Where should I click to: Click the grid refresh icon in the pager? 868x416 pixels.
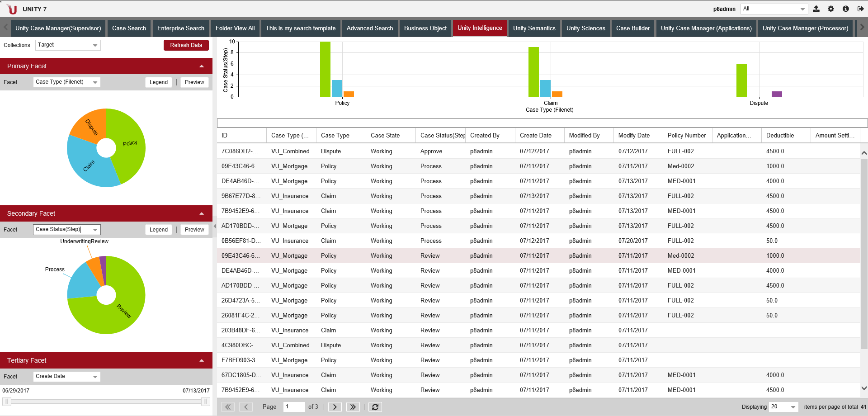click(x=375, y=407)
